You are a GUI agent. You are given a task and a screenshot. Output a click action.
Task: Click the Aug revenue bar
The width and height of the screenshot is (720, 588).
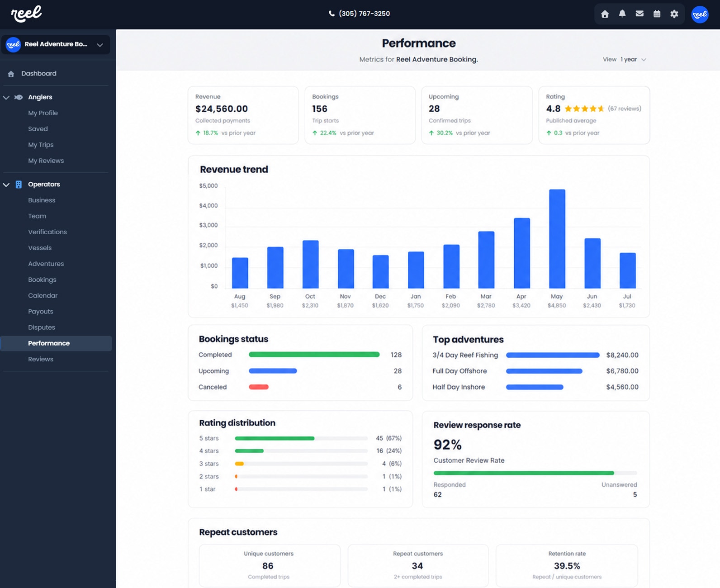click(x=240, y=273)
